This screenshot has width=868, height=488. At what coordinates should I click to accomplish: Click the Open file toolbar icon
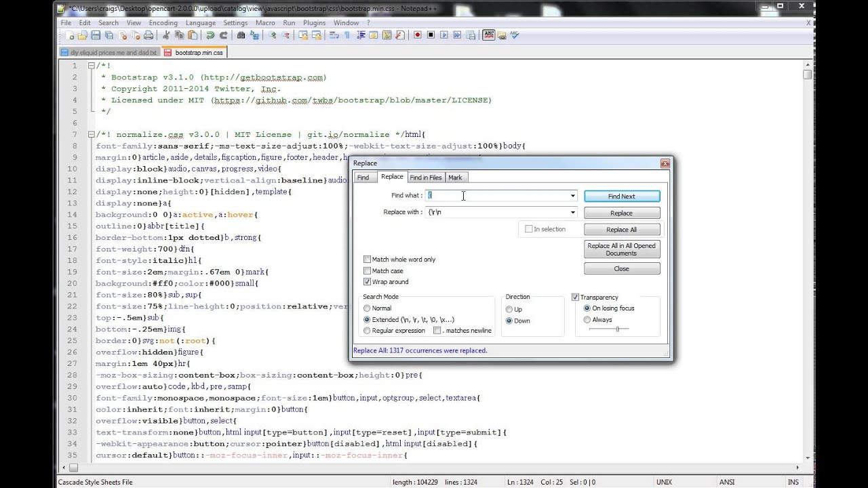(x=82, y=35)
